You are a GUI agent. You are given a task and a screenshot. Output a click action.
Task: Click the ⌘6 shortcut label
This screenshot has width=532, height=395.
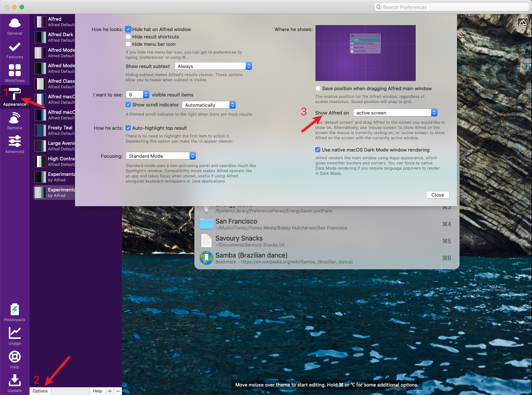447,258
